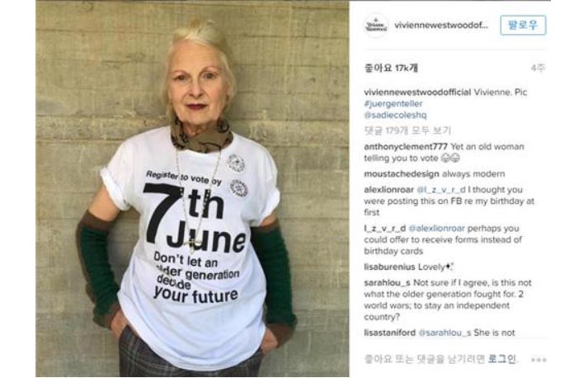Open the viviennewestwoodof... header username

click(441, 26)
